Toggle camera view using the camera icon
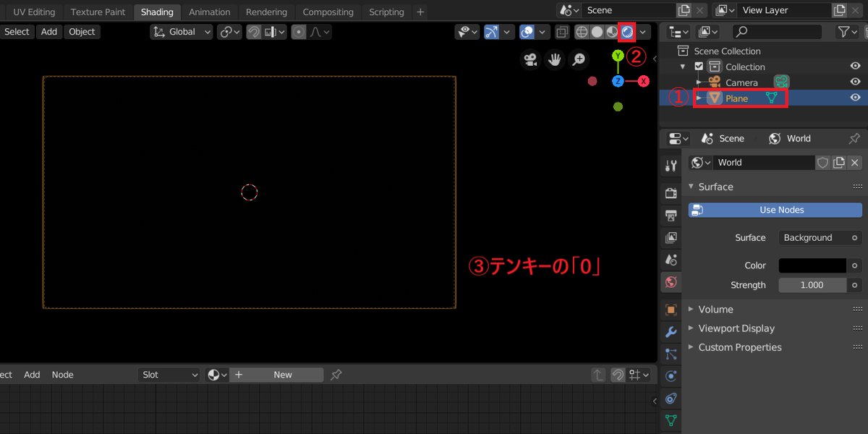Viewport: 868px width, 434px height. [x=531, y=59]
